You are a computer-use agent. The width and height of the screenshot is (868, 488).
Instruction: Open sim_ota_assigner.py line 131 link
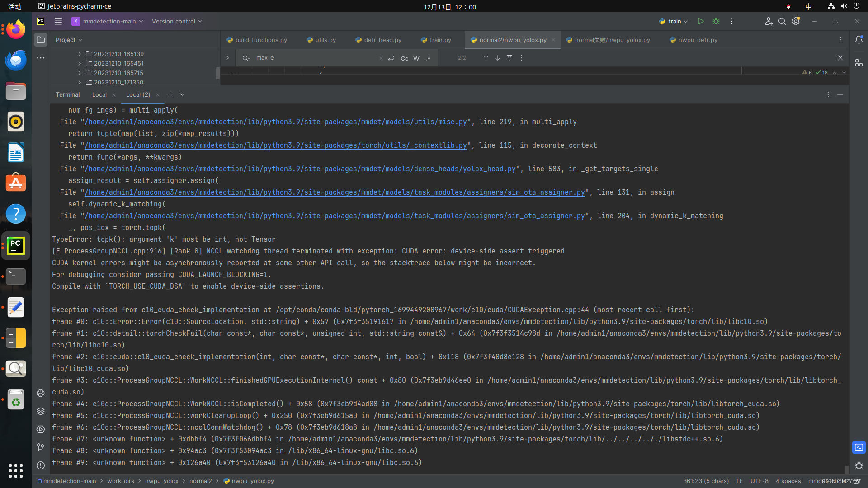(x=335, y=192)
